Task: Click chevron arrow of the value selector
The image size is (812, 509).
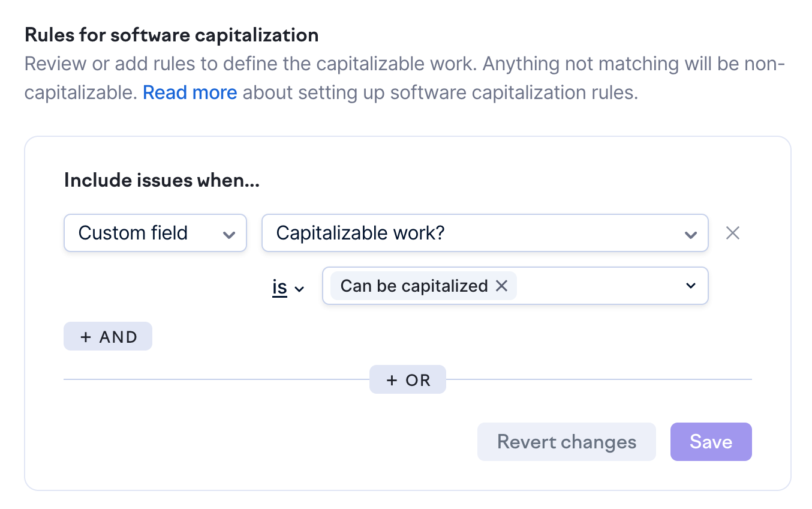Action: pos(691,286)
